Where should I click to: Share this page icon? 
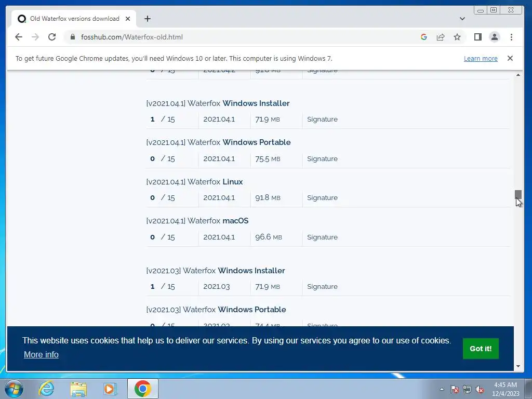441,37
